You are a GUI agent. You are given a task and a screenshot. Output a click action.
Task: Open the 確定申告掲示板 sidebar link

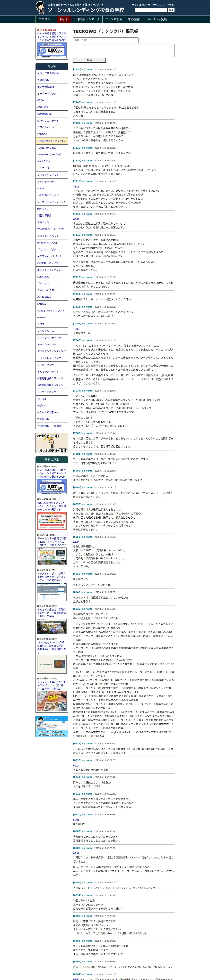click(x=52, y=87)
